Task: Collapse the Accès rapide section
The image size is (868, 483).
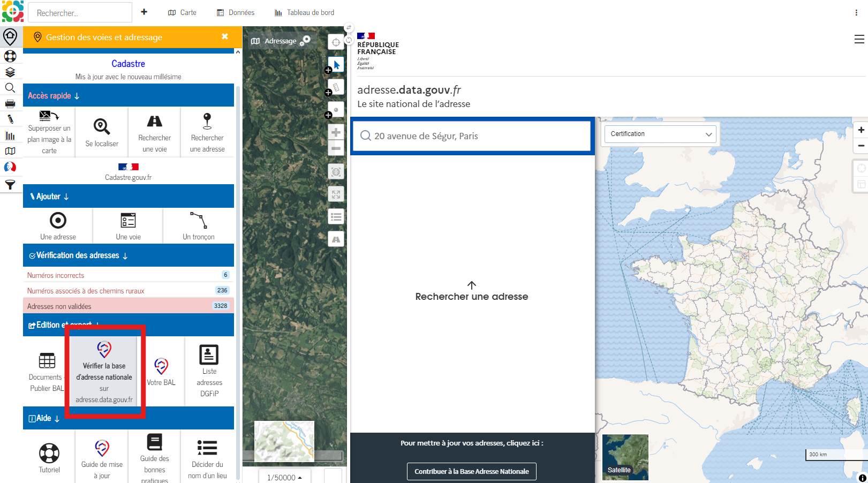Action: coord(129,95)
